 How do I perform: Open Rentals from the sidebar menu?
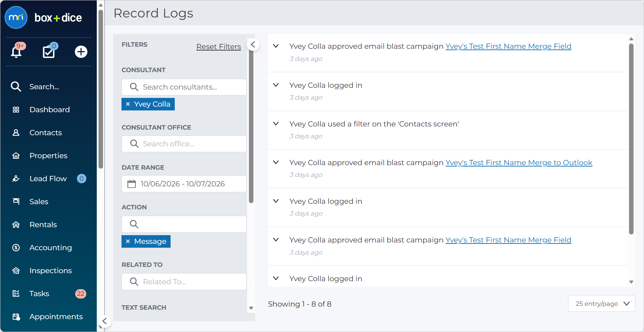pos(43,225)
